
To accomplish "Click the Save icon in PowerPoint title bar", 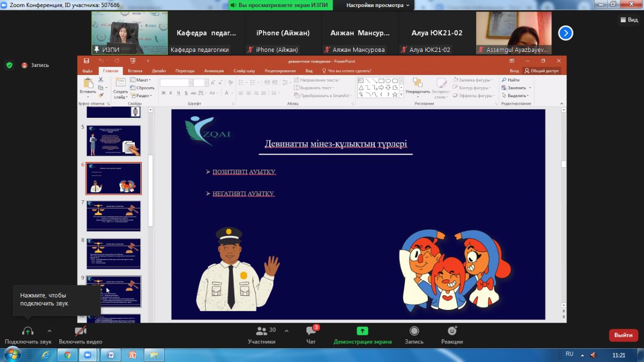I will (87, 61).
